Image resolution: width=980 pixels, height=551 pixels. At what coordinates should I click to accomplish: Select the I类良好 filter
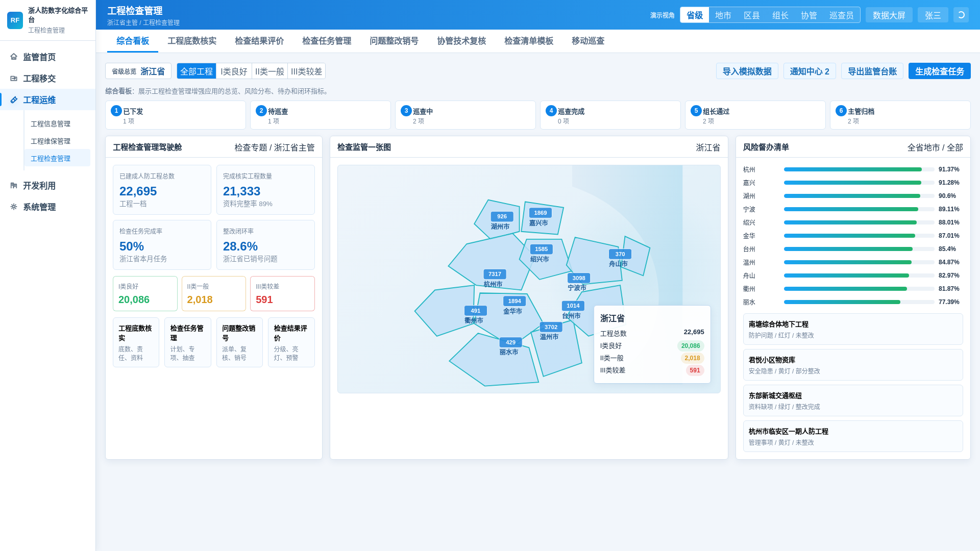[234, 71]
